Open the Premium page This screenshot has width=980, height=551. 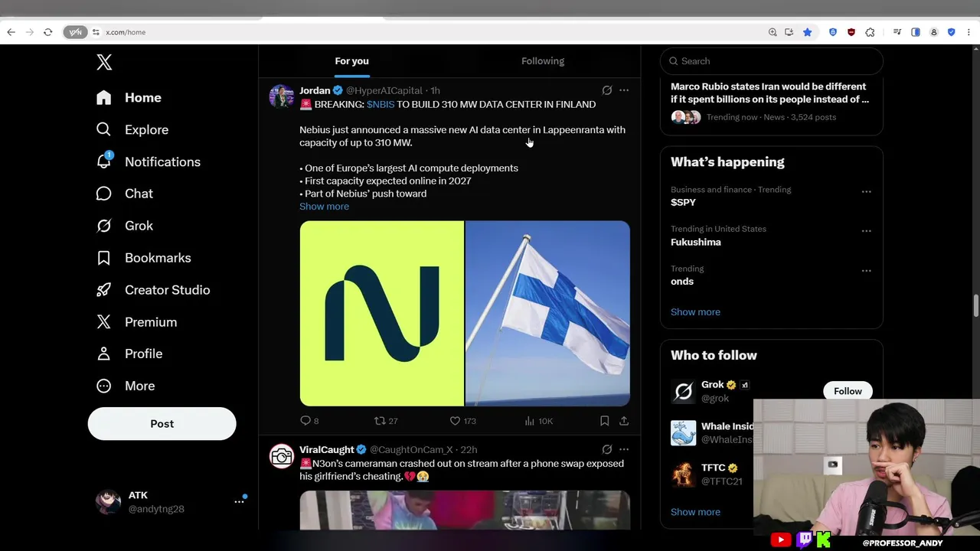pyautogui.click(x=136, y=322)
